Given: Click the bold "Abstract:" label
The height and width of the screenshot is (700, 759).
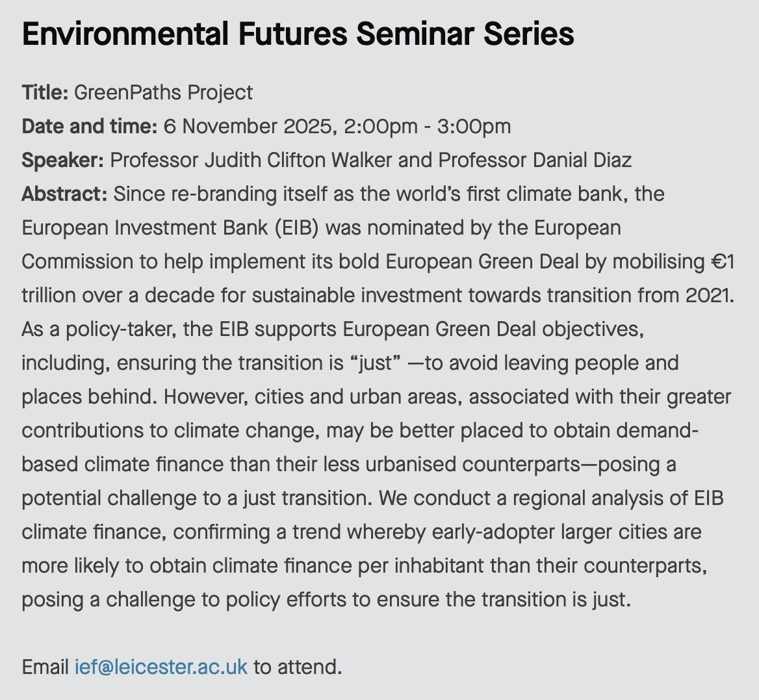Looking at the screenshot, I should tap(64, 194).
